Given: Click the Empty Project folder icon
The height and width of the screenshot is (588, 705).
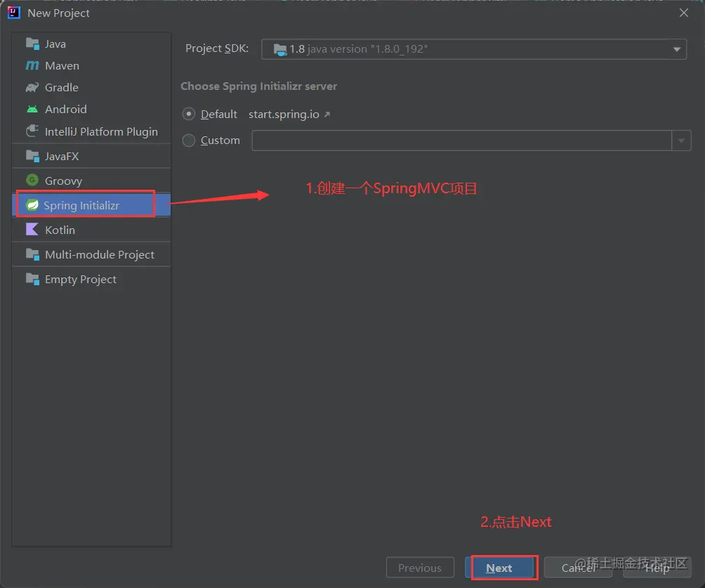Looking at the screenshot, I should point(32,279).
